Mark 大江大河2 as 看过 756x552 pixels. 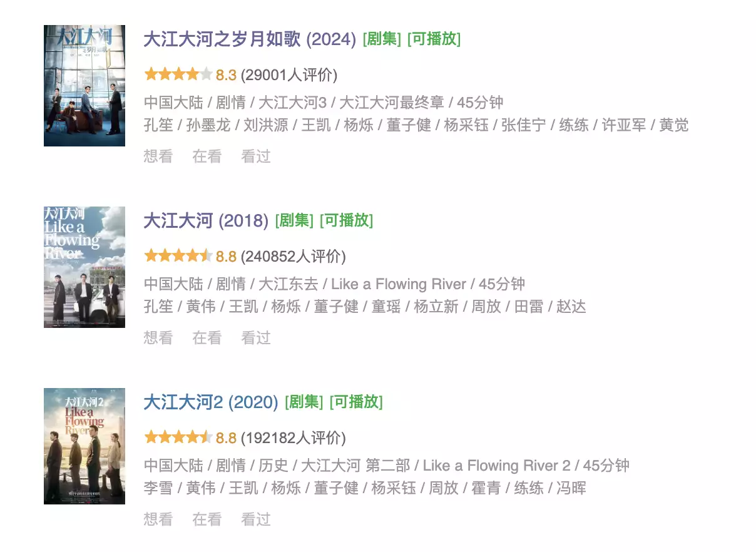tap(256, 519)
